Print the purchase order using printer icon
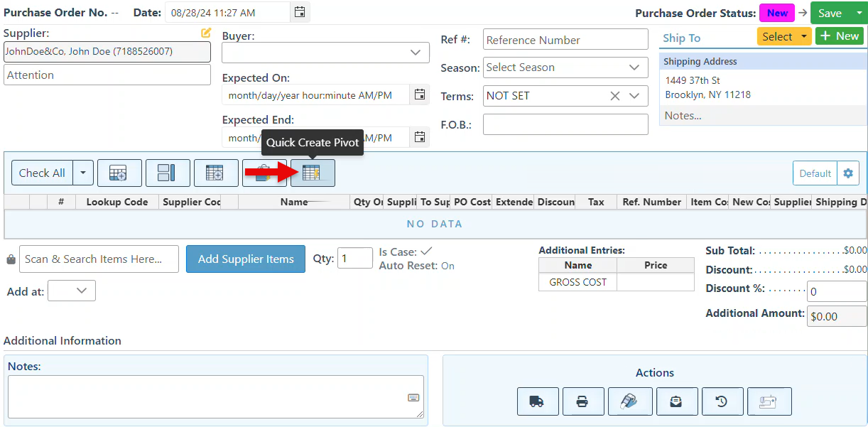Screen dimensions: 868x427 [582, 401]
